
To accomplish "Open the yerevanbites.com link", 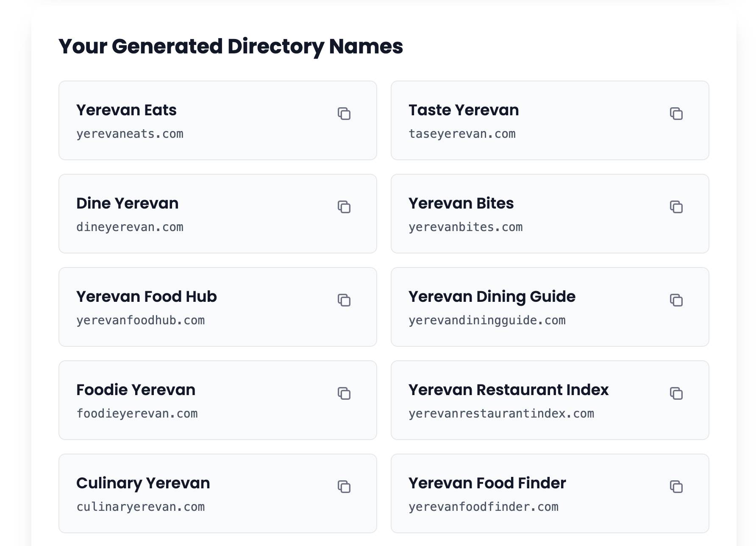I will point(465,227).
